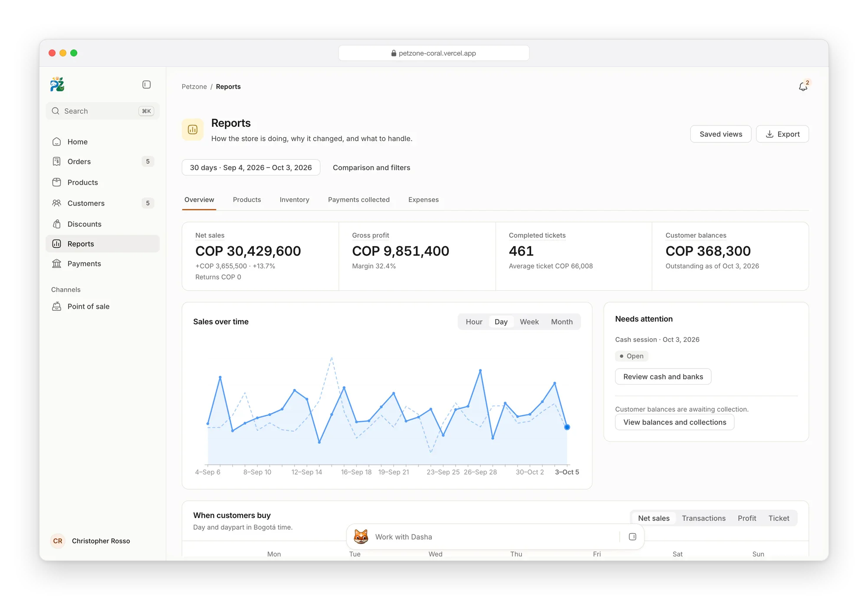Screen dimensions: 868x600
Task: Click the Export button
Action: tap(782, 134)
